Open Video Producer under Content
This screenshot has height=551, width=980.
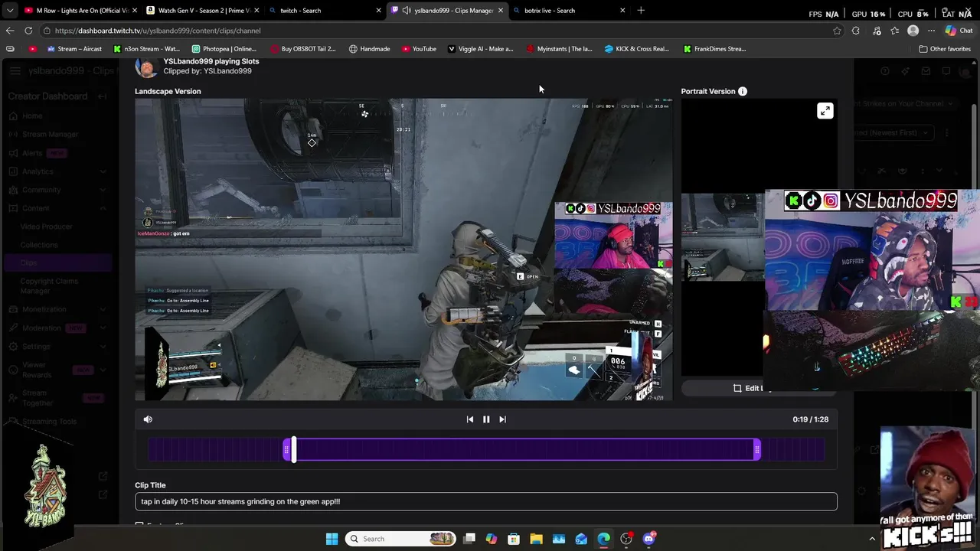pyautogui.click(x=46, y=227)
